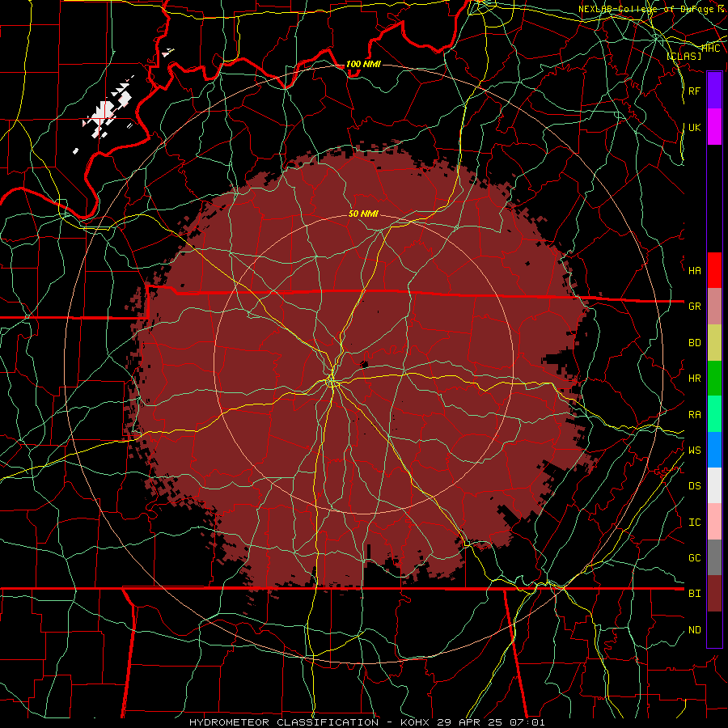Image resolution: width=728 pixels, height=728 pixels.
Task: Click the gray GC legend swatch
Action: point(714,557)
